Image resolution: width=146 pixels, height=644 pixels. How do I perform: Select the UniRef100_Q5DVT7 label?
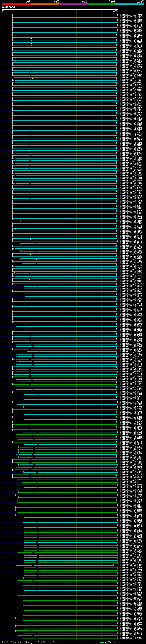pos(131,58)
